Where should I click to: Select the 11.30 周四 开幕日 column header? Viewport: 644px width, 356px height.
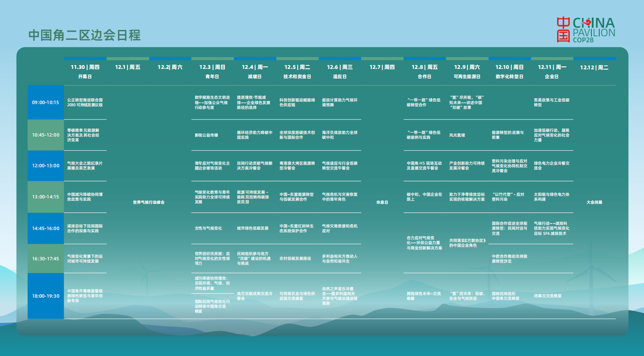tap(85, 71)
